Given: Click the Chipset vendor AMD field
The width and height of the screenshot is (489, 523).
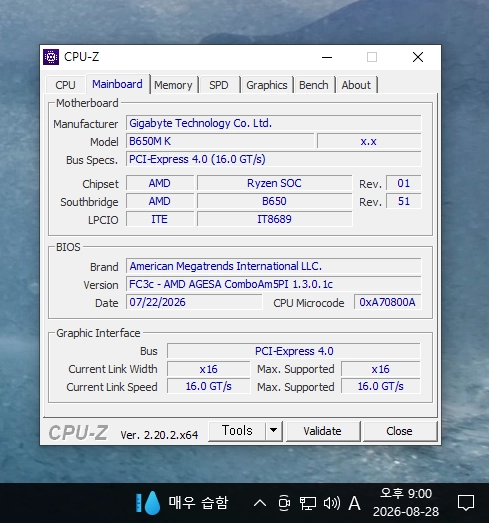Looking at the screenshot, I should 160,183.
